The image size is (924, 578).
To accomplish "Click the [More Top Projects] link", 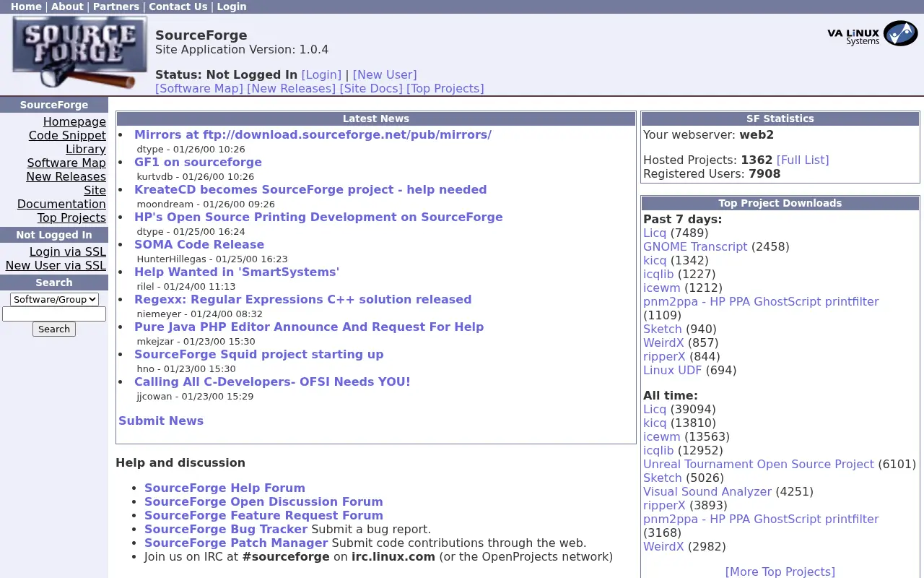I will pos(780,571).
